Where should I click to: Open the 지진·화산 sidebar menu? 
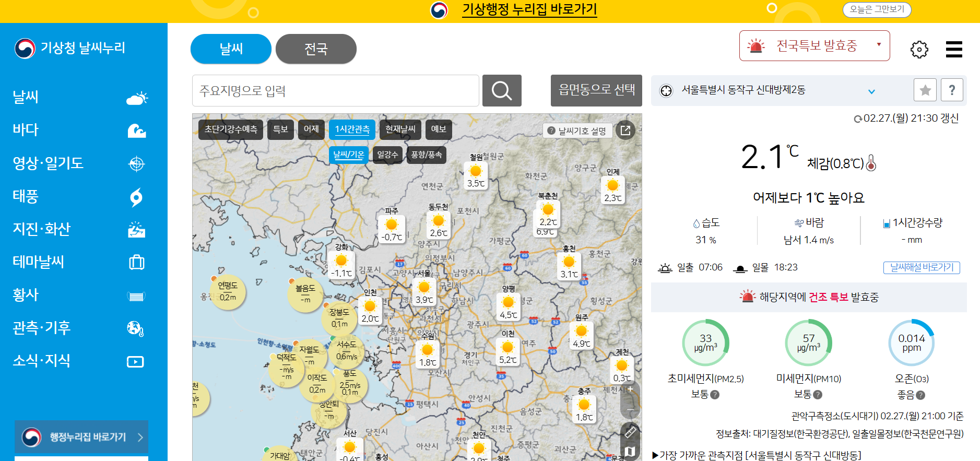tap(42, 229)
